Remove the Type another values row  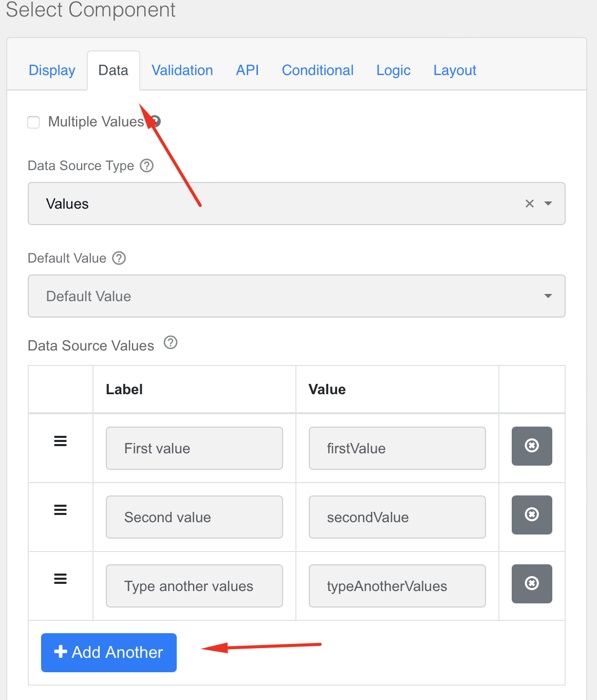pos(532,583)
